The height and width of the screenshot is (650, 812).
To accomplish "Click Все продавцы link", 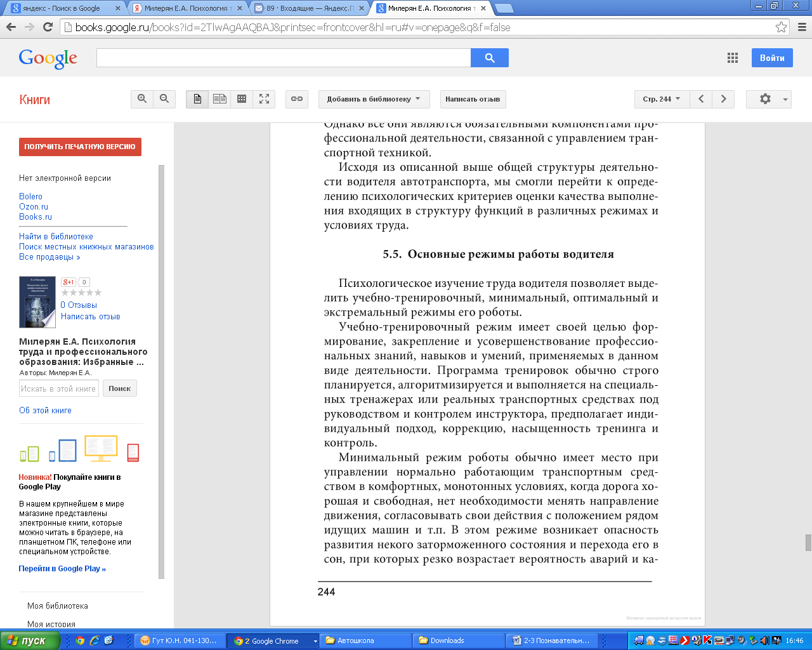I will [49, 256].
